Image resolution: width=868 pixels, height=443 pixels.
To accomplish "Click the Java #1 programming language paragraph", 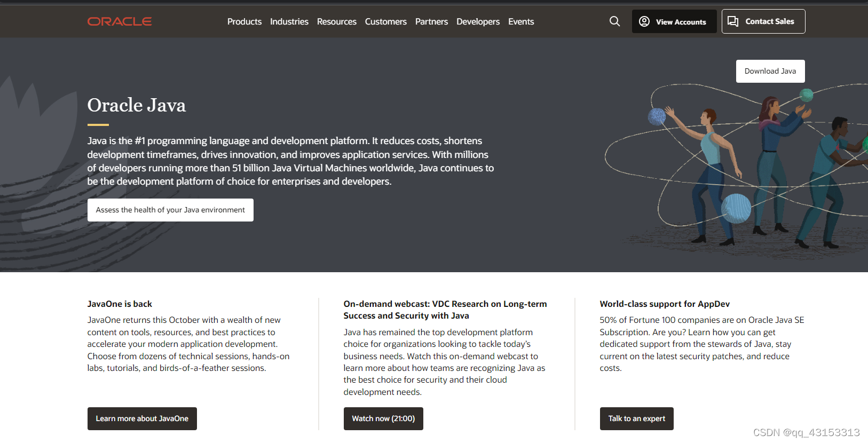I will tap(291, 161).
